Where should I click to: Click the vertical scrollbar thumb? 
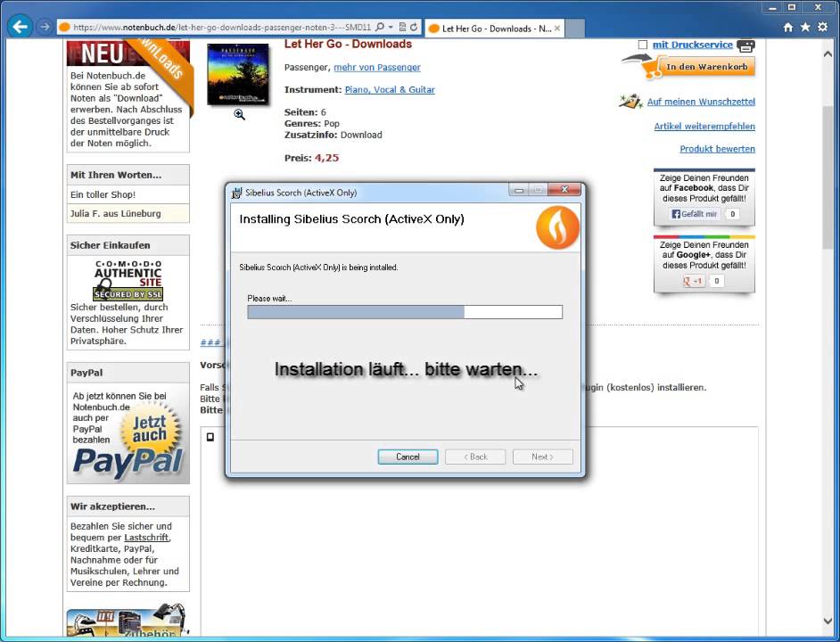(x=828, y=177)
